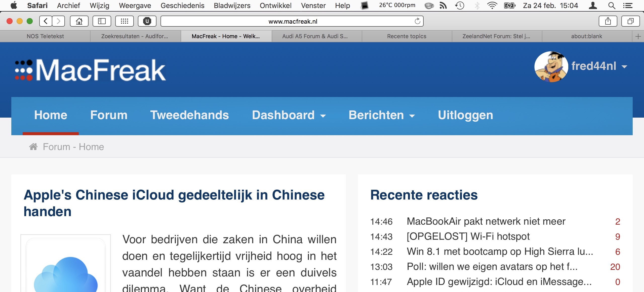Viewport: 644px width, 292px height.
Task: Click the iCloud article thumbnail image
Action: (66, 263)
